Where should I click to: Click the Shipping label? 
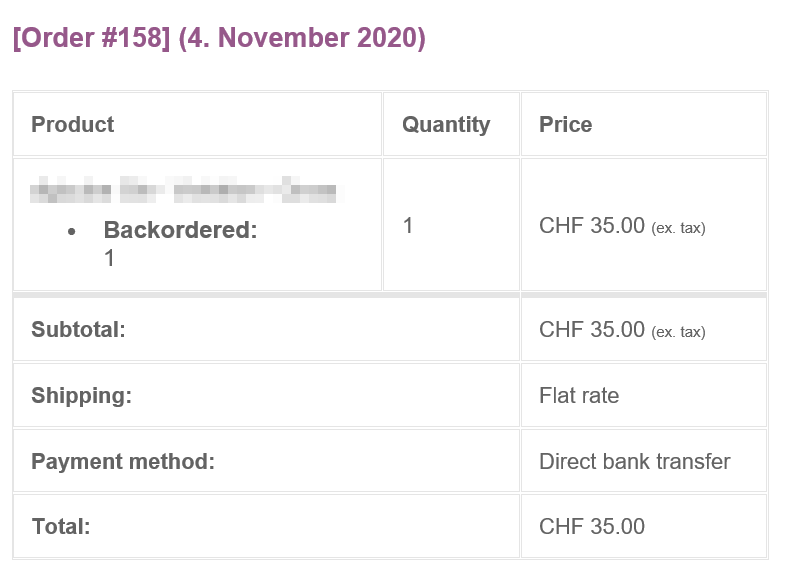coord(81,395)
